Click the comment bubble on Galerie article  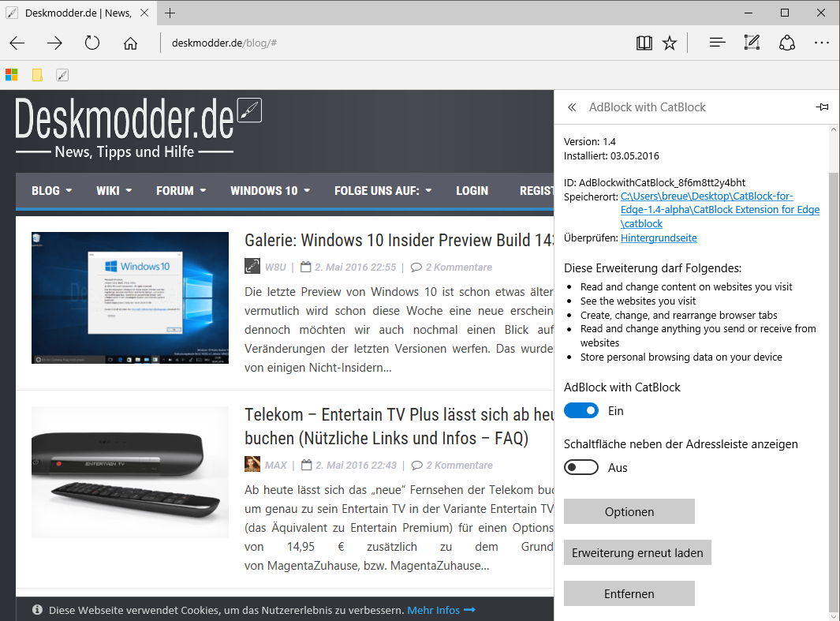(416, 267)
